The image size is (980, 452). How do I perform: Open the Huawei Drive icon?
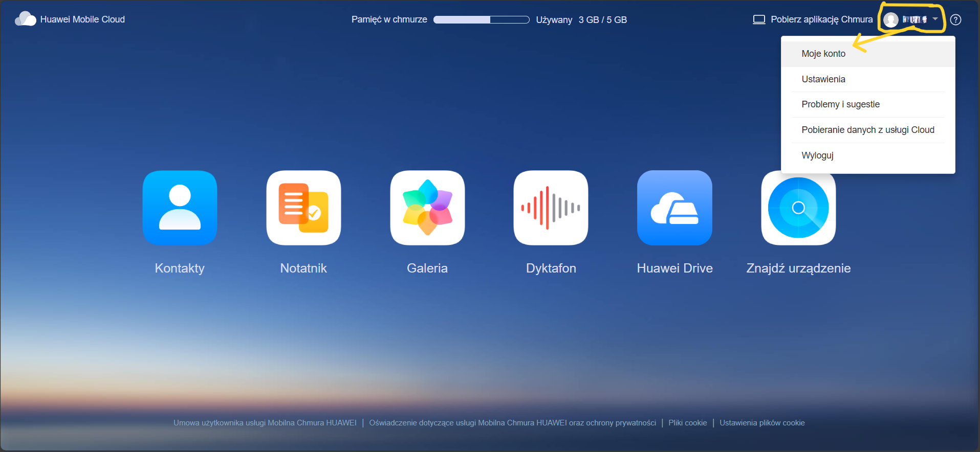click(x=674, y=208)
